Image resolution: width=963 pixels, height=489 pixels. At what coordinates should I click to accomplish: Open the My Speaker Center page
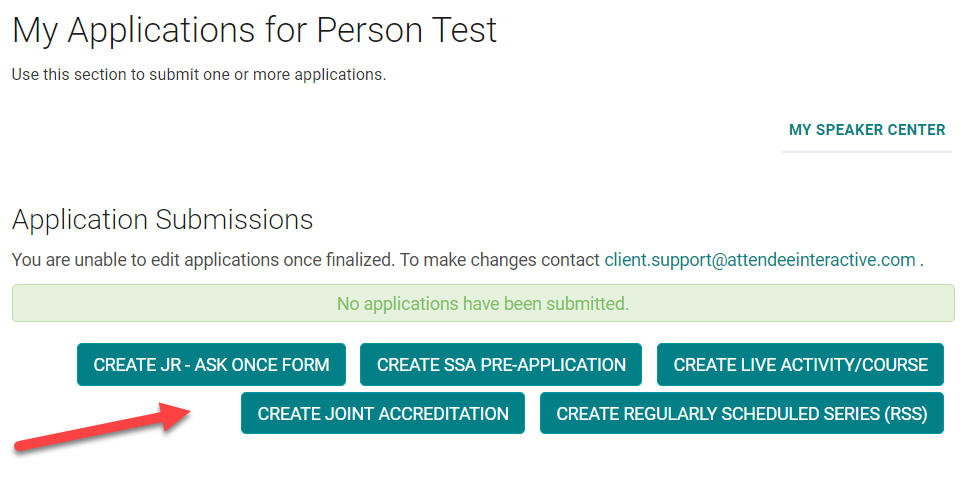[866, 130]
